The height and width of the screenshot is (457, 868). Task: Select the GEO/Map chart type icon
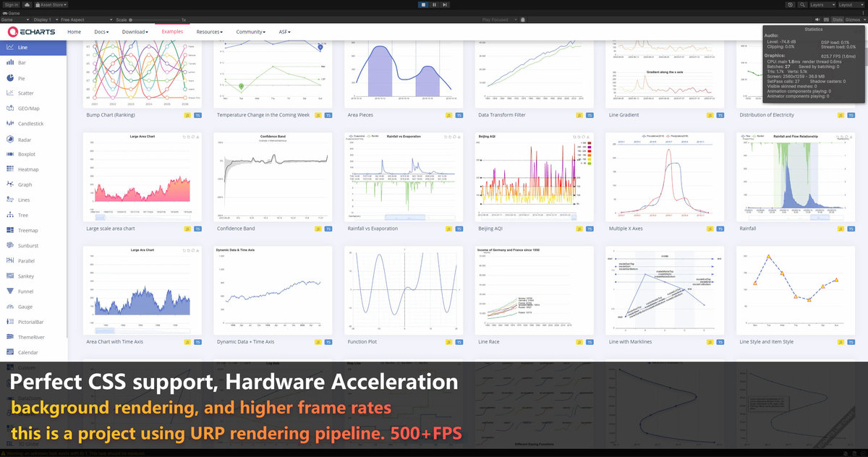[x=9, y=108]
